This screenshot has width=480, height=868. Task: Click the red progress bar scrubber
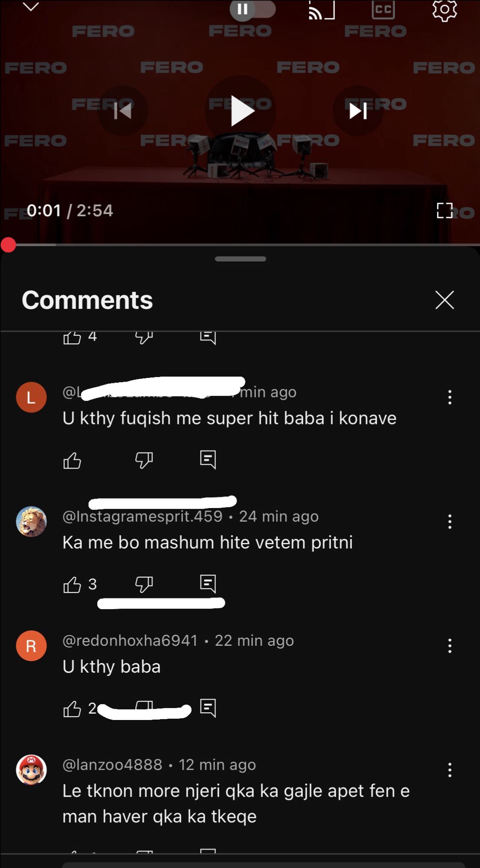point(9,245)
